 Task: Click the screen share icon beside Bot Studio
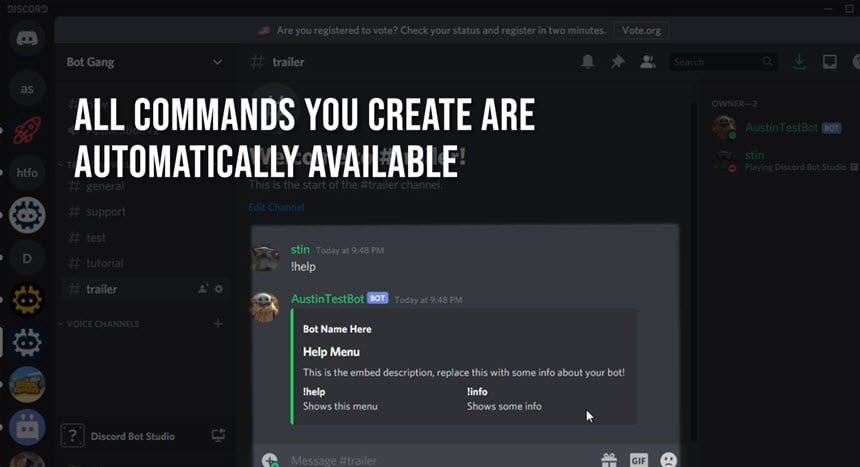click(x=218, y=436)
